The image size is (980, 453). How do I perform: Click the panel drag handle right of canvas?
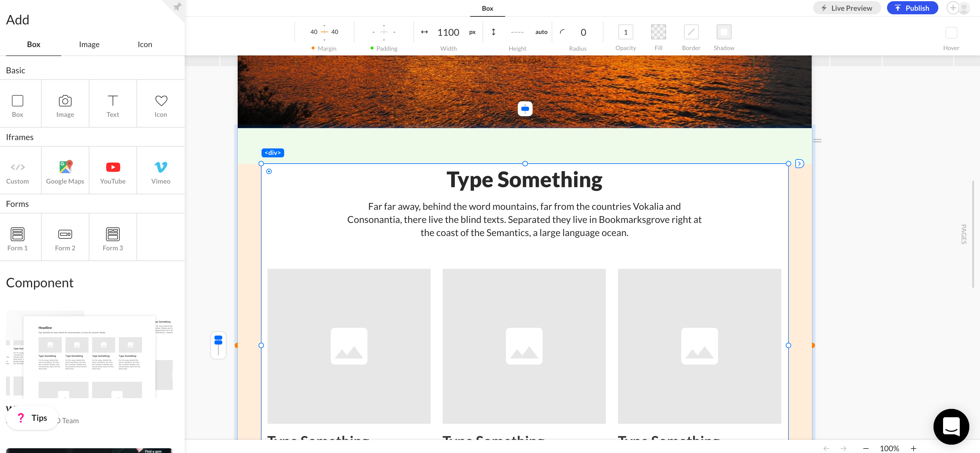[x=817, y=141]
